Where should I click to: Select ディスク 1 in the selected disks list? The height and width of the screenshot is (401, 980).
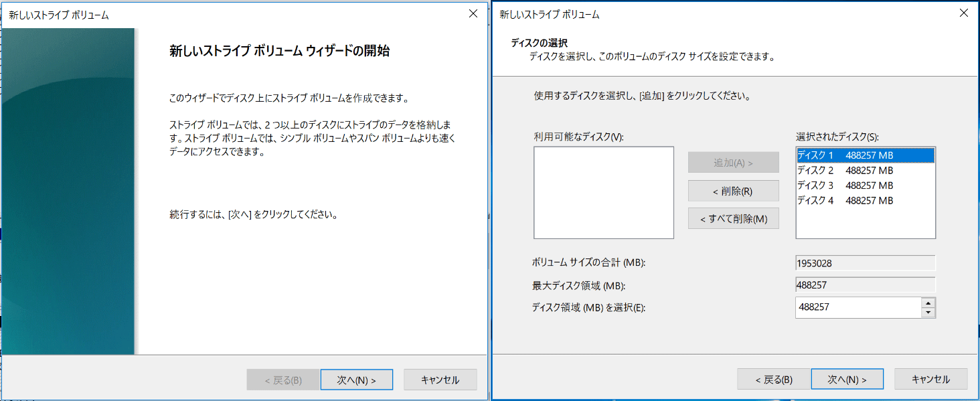(865, 155)
